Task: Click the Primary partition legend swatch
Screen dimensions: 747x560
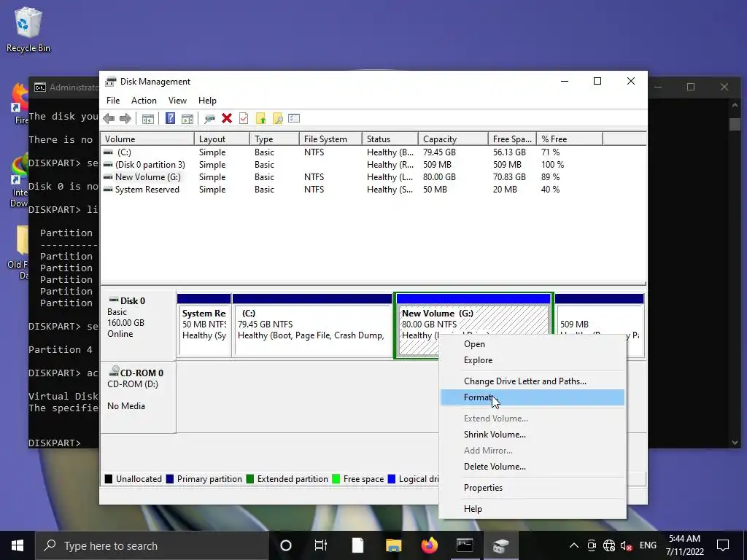Action: (169, 479)
